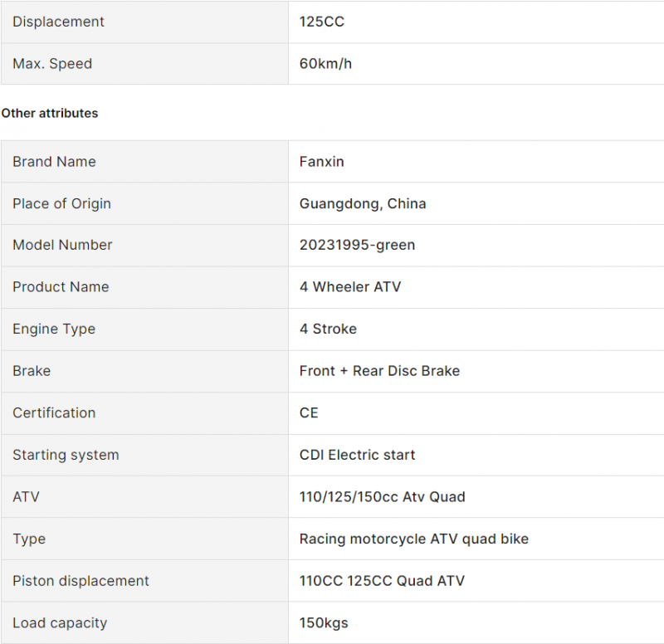This screenshot has height=644, width=664.
Task: Click the Guangdong, China origin value
Action: pos(363,203)
